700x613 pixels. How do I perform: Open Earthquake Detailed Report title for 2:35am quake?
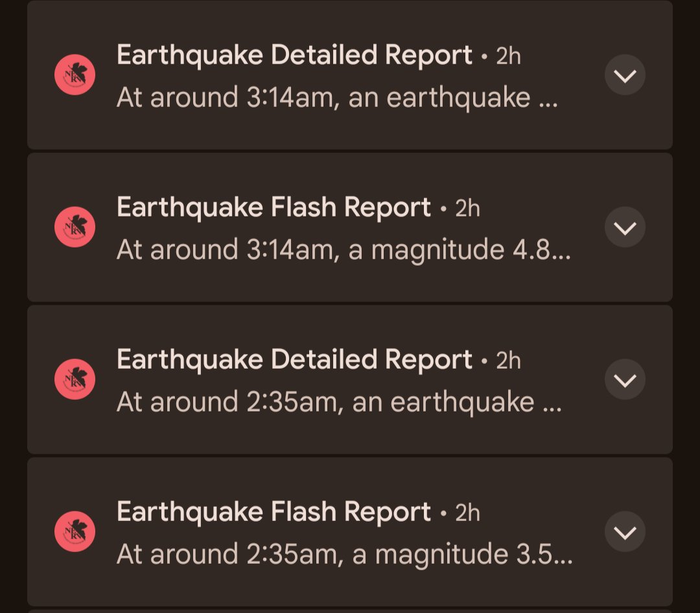(x=294, y=360)
